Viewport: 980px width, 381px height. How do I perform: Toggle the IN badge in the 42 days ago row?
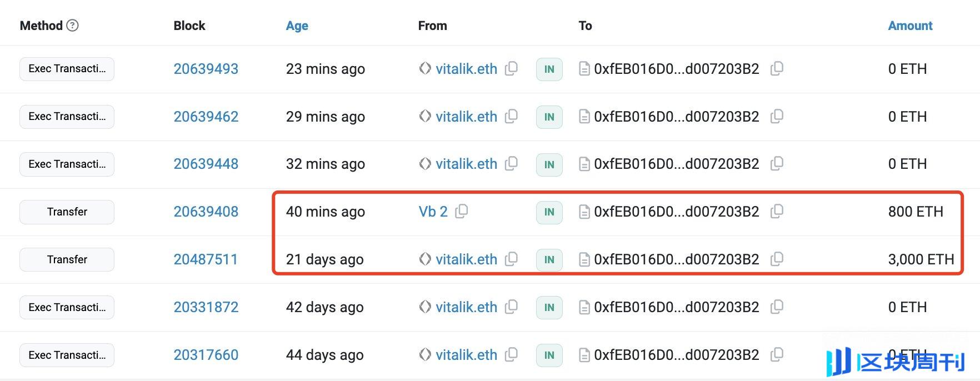549,307
